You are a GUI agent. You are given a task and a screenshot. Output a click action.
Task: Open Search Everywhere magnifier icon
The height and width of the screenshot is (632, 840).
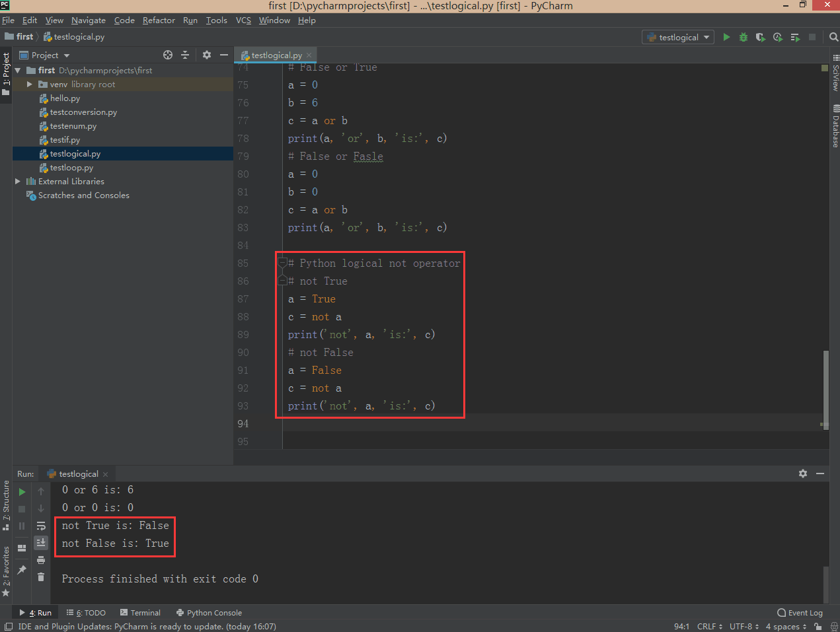(833, 37)
